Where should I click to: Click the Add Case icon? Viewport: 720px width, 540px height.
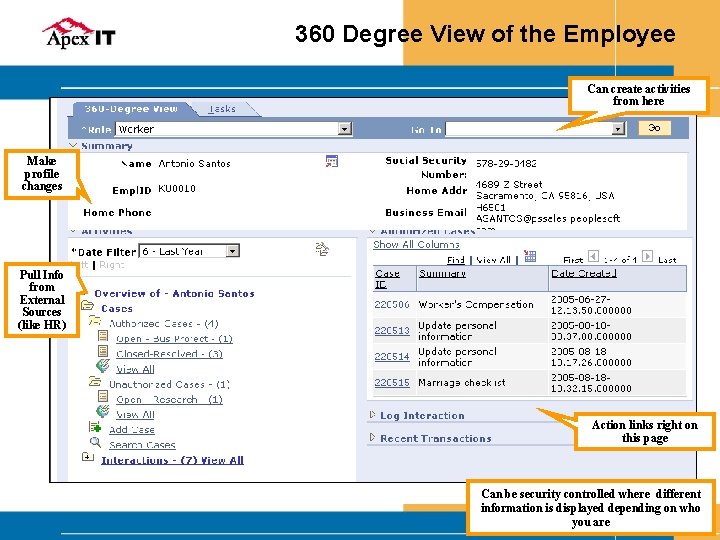(95, 427)
